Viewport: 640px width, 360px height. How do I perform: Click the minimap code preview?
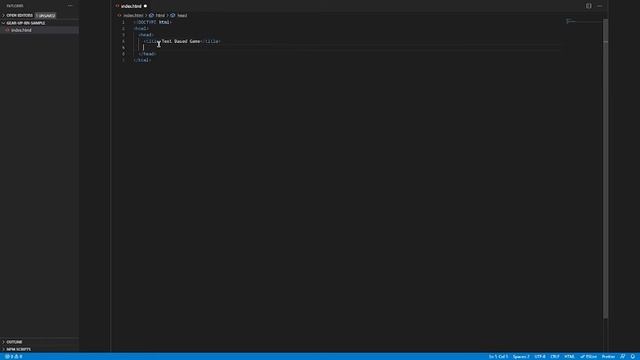click(571, 21)
